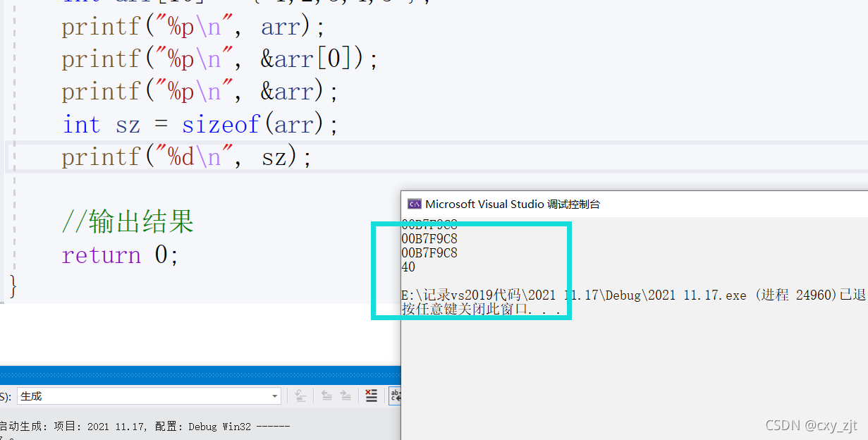
Task: Click console line 按任意键关闭此窗口
Action: (x=482, y=310)
